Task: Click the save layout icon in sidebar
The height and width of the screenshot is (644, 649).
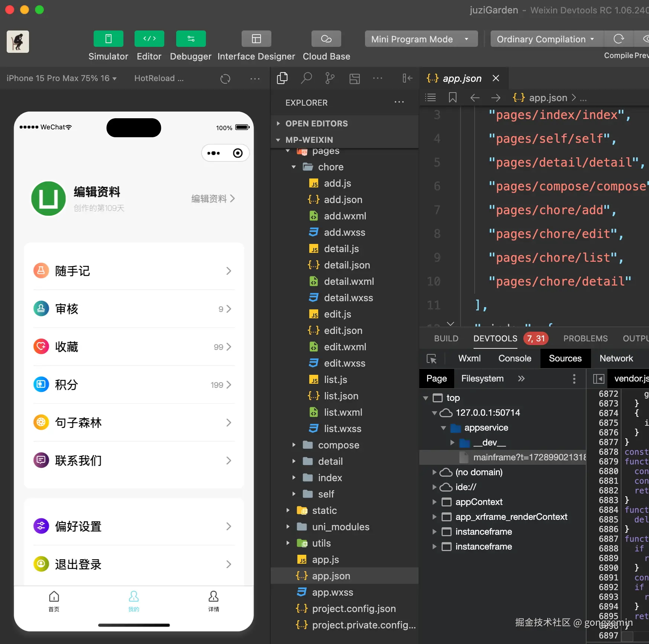Action: tap(355, 78)
